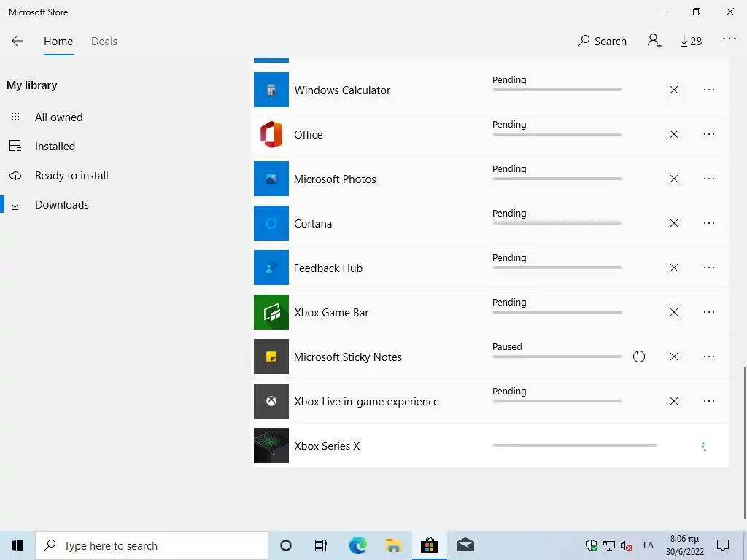Open more options for Feedback Hub
Image resolution: width=747 pixels, height=560 pixels.
click(709, 268)
